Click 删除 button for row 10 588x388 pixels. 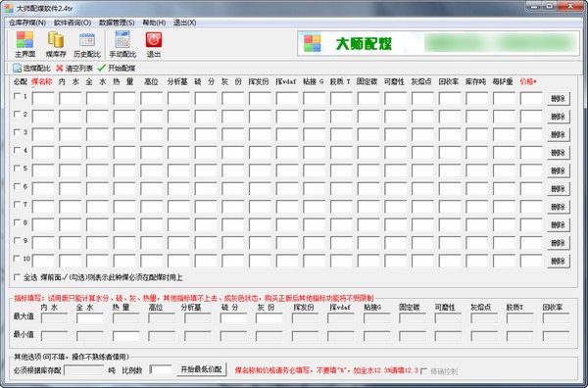559,261
